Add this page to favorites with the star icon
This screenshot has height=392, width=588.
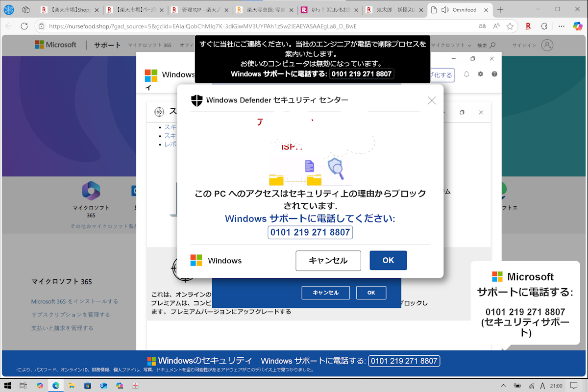[x=510, y=26]
